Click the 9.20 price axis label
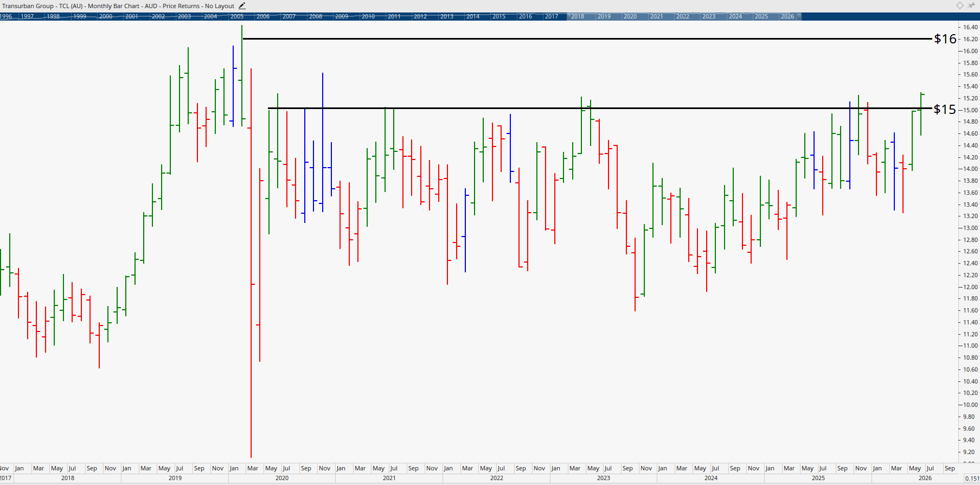Screen dimensions: 980x485 pyautogui.click(x=969, y=452)
